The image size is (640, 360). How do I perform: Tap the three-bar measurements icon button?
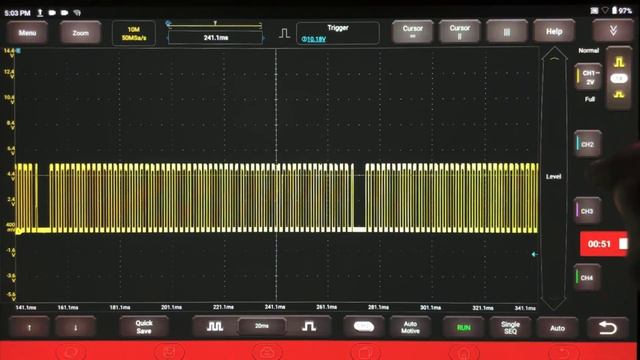[x=507, y=32]
